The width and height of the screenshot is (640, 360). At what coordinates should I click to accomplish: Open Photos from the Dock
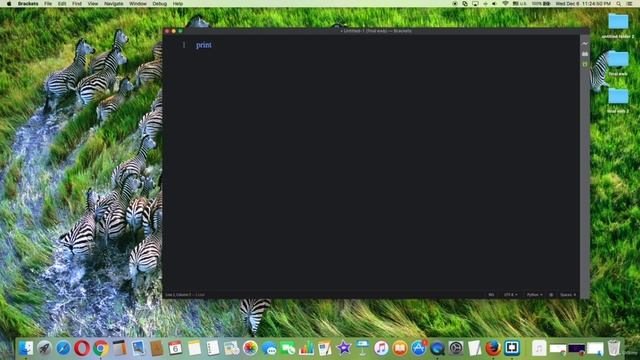tap(250, 348)
